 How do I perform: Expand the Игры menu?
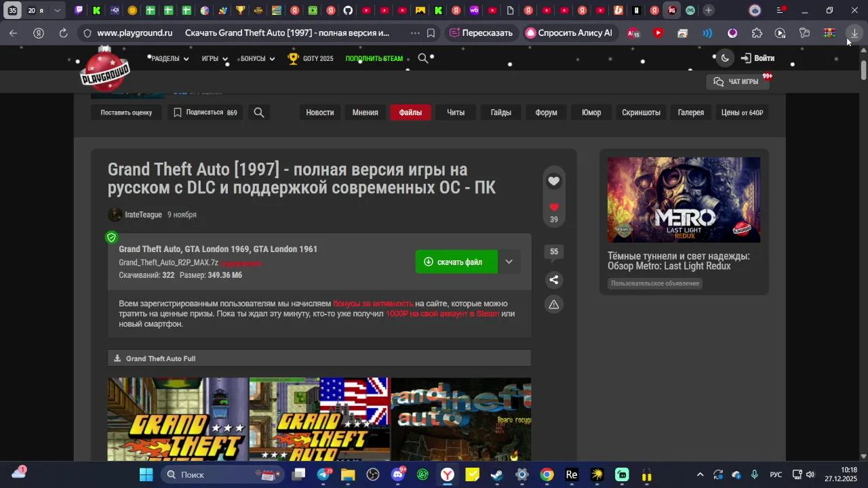[x=215, y=59]
